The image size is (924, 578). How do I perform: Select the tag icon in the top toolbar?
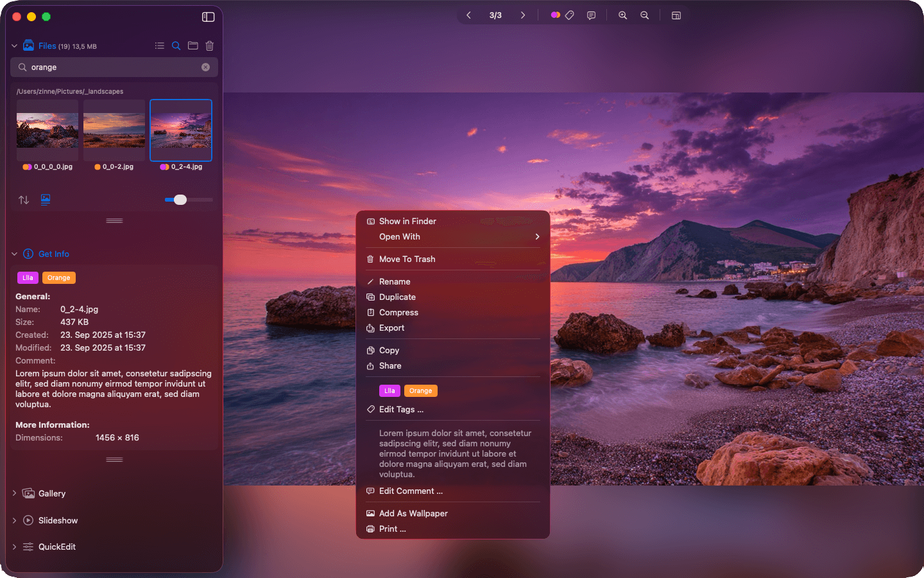(x=570, y=14)
